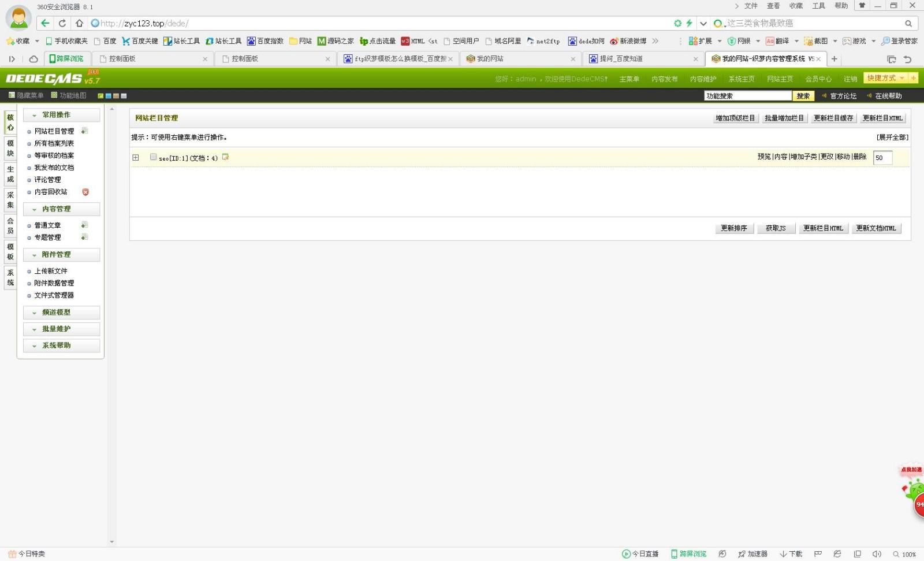The height and width of the screenshot is (561, 924).
Task: Click the add icon next to 专题管理
Action: [x=84, y=237]
